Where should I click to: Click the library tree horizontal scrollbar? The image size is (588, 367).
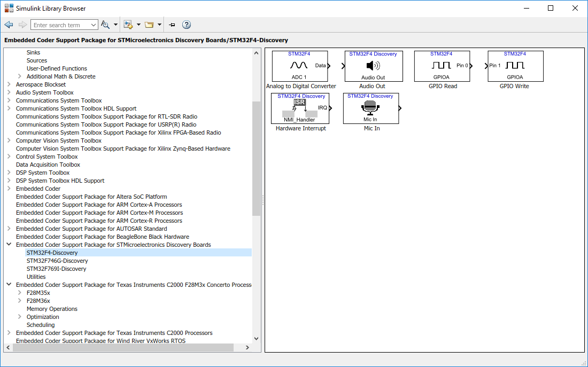(123, 347)
